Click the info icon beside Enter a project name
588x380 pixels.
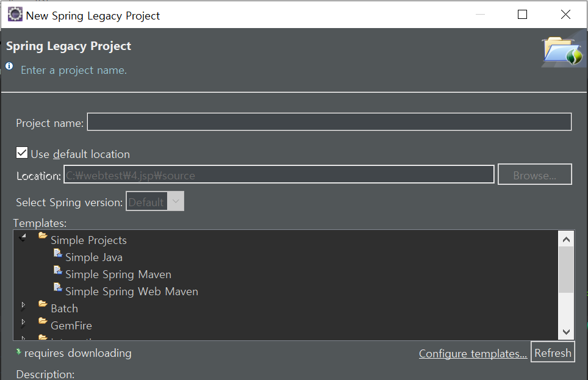pos(9,66)
